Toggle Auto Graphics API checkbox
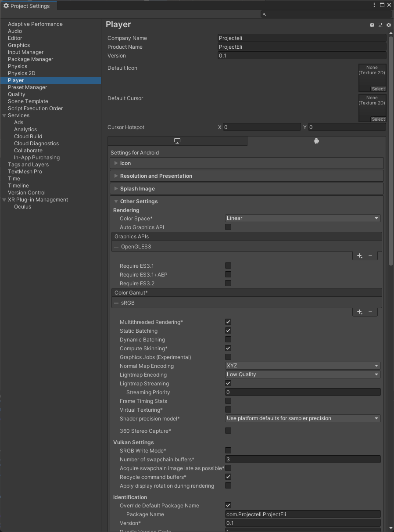The width and height of the screenshot is (394, 532). click(228, 227)
